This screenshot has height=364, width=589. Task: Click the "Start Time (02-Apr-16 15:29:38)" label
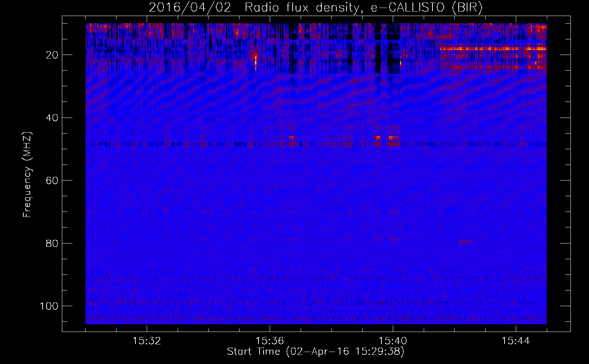[x=316, y=352]
